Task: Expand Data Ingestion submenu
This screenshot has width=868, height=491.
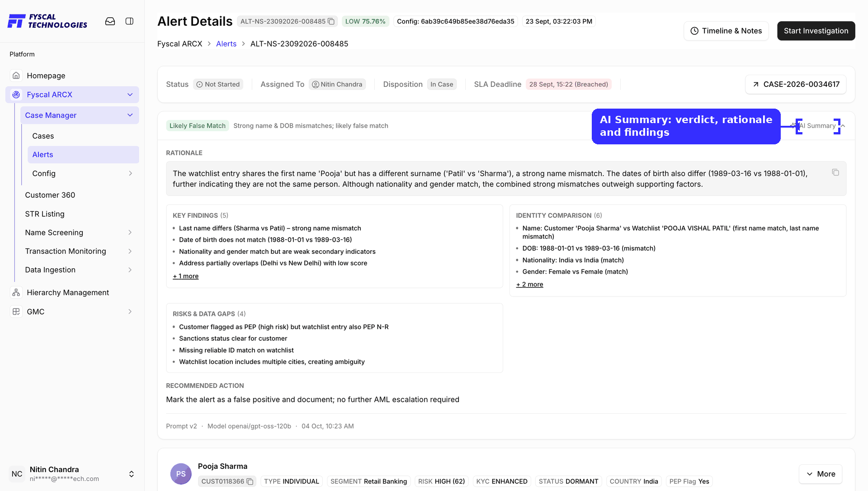Action: pyautogui.click(x=130, y=270)
